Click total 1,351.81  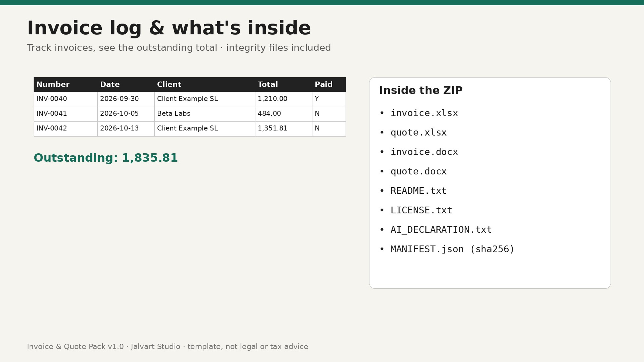point(272,128)
